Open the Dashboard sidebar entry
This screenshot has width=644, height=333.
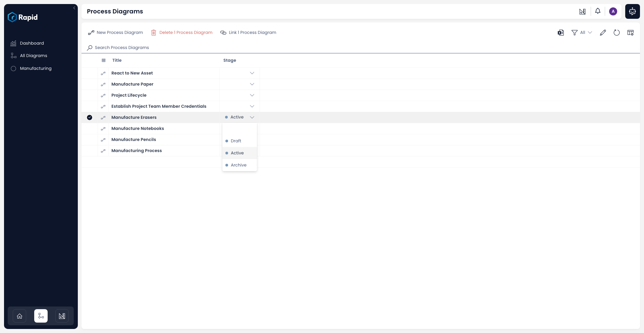point(32,43)
